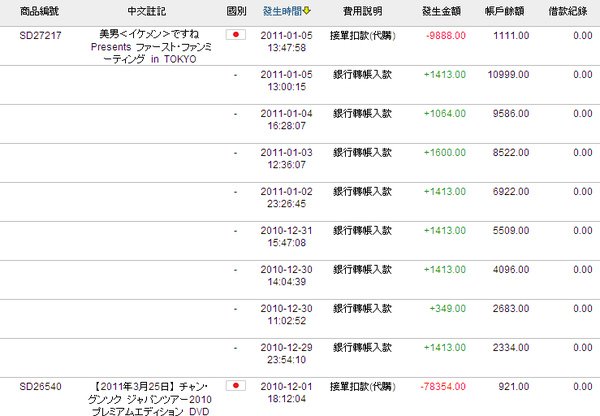Select 國別 column header
600x416 pixels.
[236, 11]
